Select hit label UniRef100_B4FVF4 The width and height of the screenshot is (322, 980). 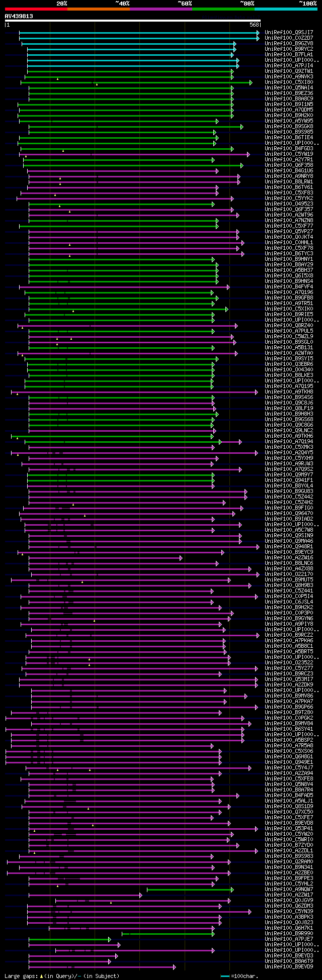pyautogui.click(x=289, y=286)
